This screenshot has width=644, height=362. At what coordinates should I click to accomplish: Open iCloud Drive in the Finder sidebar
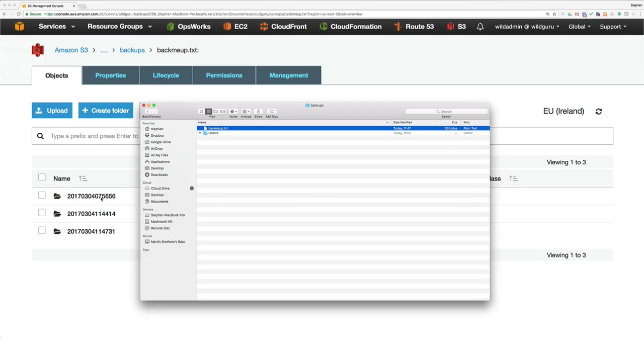(157, 188)
